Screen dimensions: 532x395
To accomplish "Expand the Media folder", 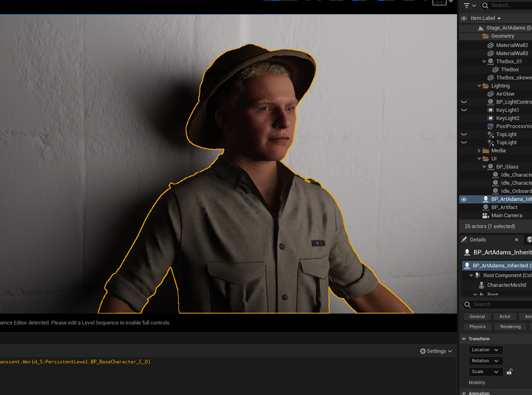I will [x=479, y=151].
